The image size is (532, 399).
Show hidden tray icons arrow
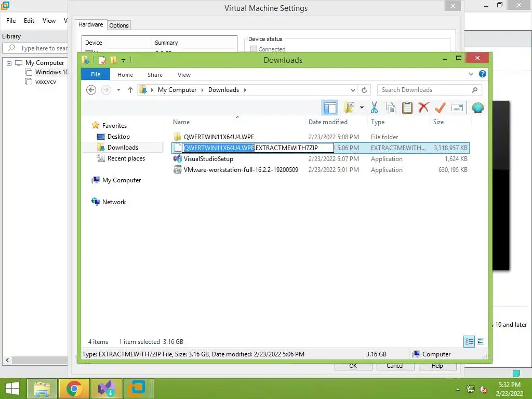458,389
